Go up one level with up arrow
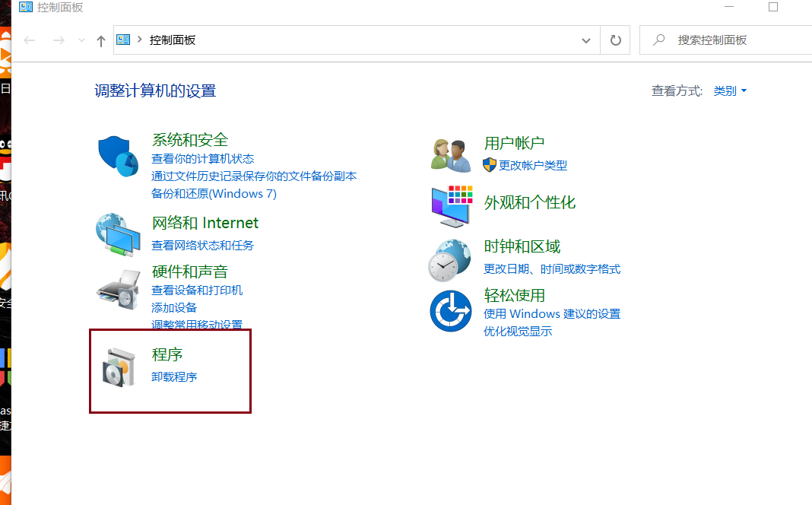The image size is (812, 505). click(x=101, y=41)
